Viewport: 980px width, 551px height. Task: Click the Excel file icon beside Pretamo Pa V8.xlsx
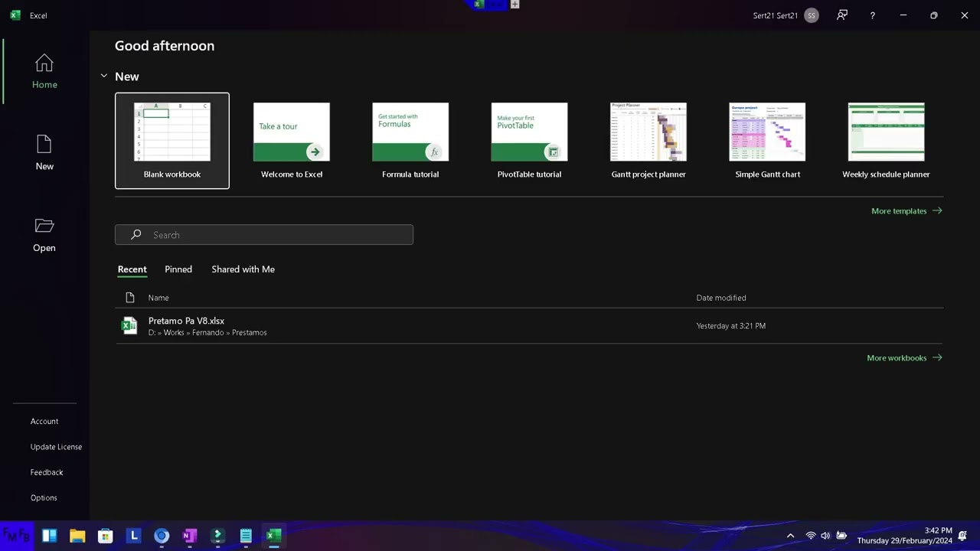[129, 326]
